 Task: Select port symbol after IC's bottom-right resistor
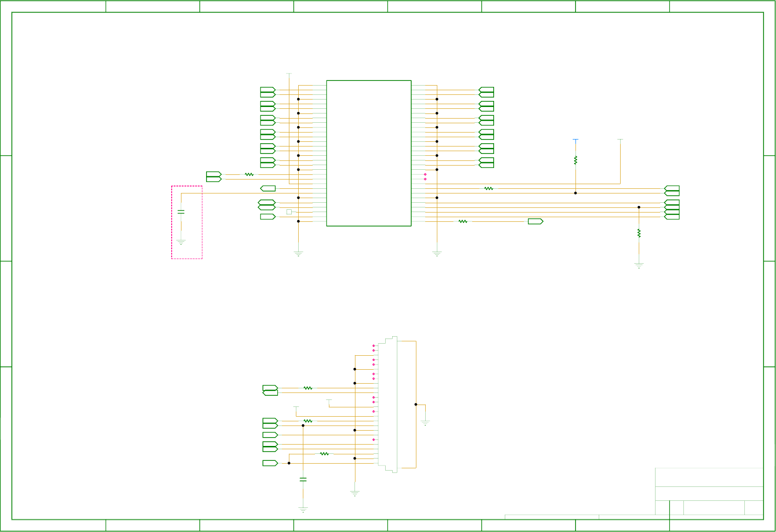tap(535, 221)
